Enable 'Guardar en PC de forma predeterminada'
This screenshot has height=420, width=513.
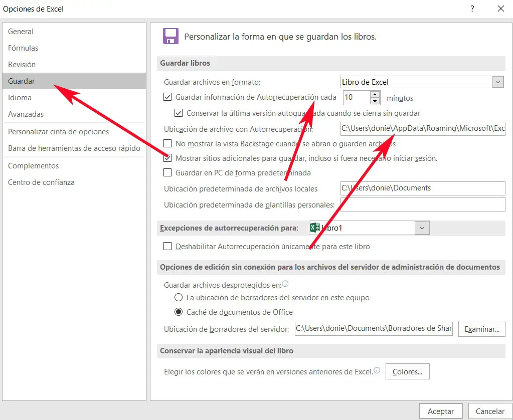[x=167, y=172]
